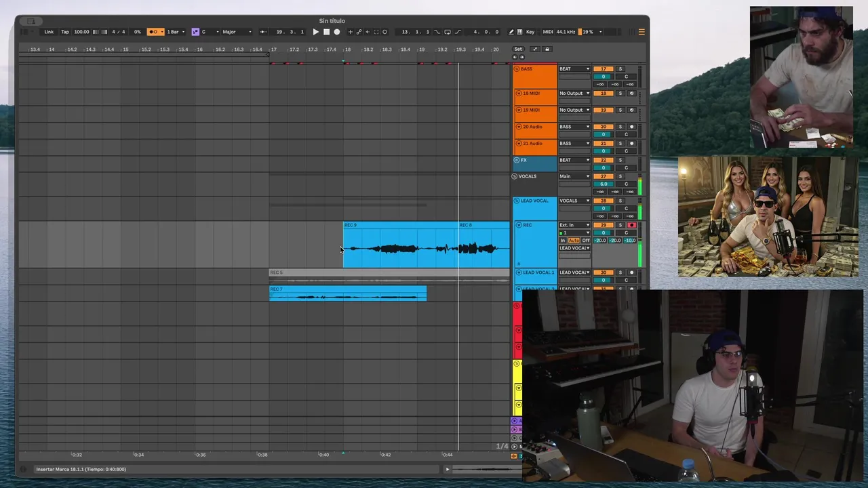868x488 pixels.
Task: Fold the 18 MIDI track
Action: pyautogui.click(x=519, y=94)
